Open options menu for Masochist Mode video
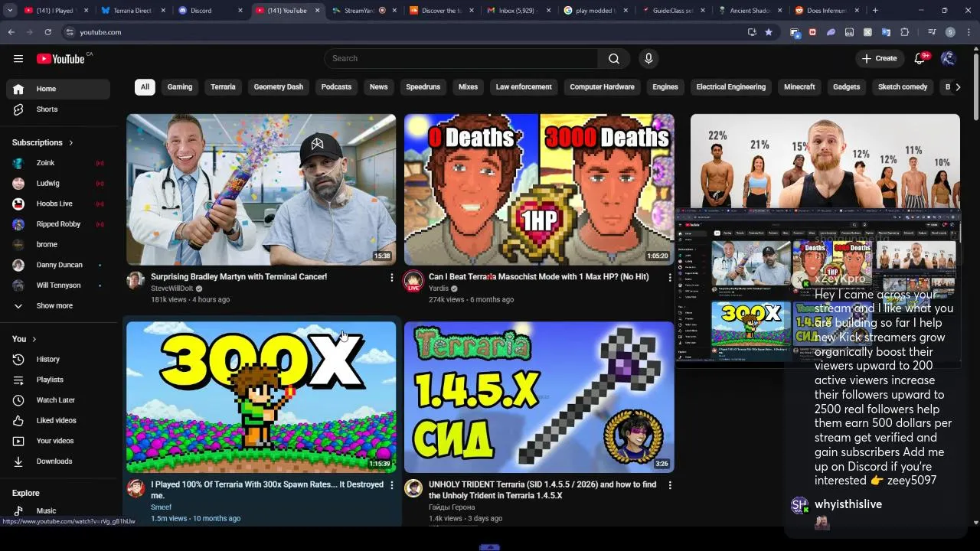 pos(670,278)
